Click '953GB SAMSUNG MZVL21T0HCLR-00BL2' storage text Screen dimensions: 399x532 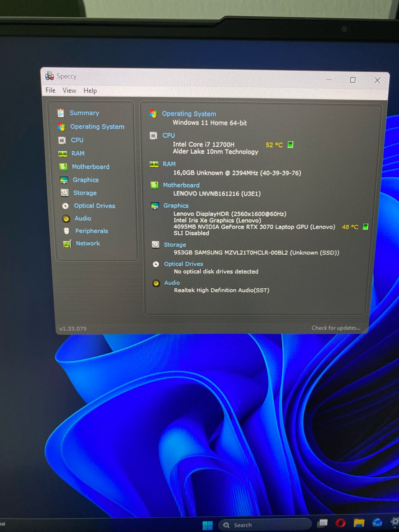(256, 253)
